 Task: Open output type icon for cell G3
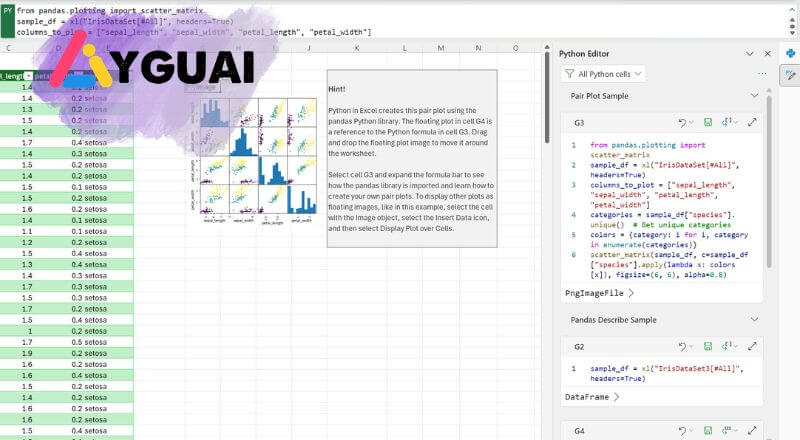coord(727,123)
